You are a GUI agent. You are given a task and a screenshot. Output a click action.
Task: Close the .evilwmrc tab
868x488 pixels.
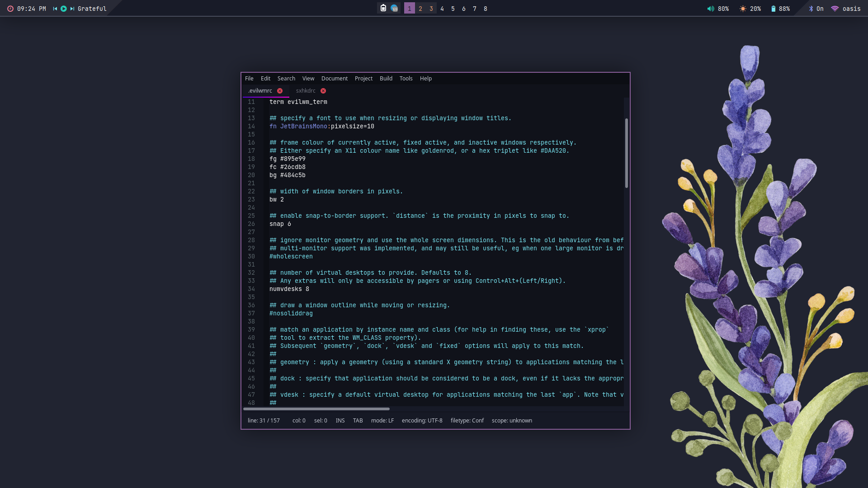click(x=280, y=91)
